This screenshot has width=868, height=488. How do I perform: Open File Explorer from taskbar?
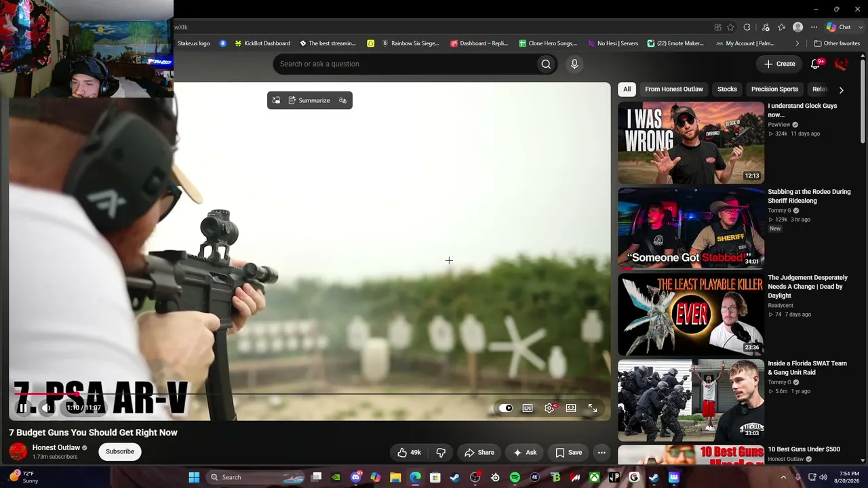click(395, 477)
